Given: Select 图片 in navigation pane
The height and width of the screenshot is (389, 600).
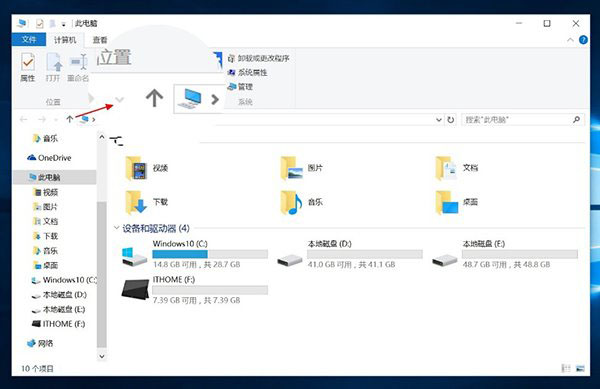Looking at the screenshot, I should point(46,207).
